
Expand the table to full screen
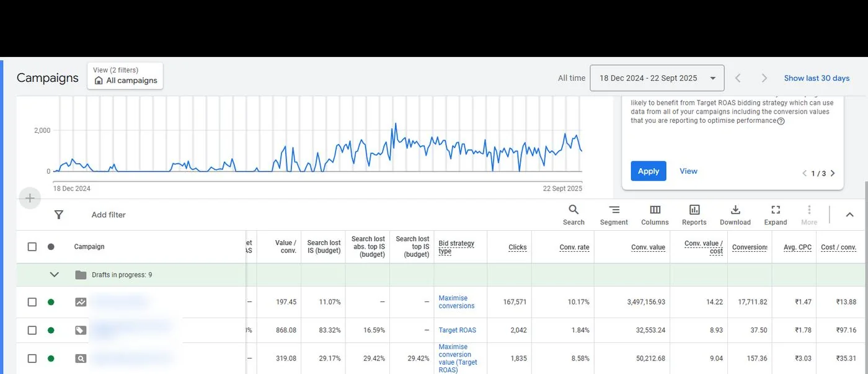pyautogui.click(x=776, y=215)
